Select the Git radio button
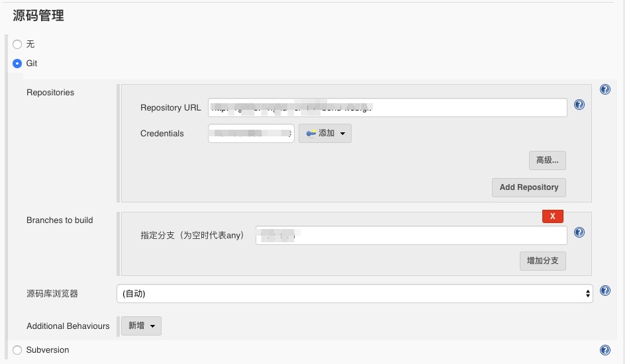Viewport: 635px width, 364px height. (x=17, y=64)
